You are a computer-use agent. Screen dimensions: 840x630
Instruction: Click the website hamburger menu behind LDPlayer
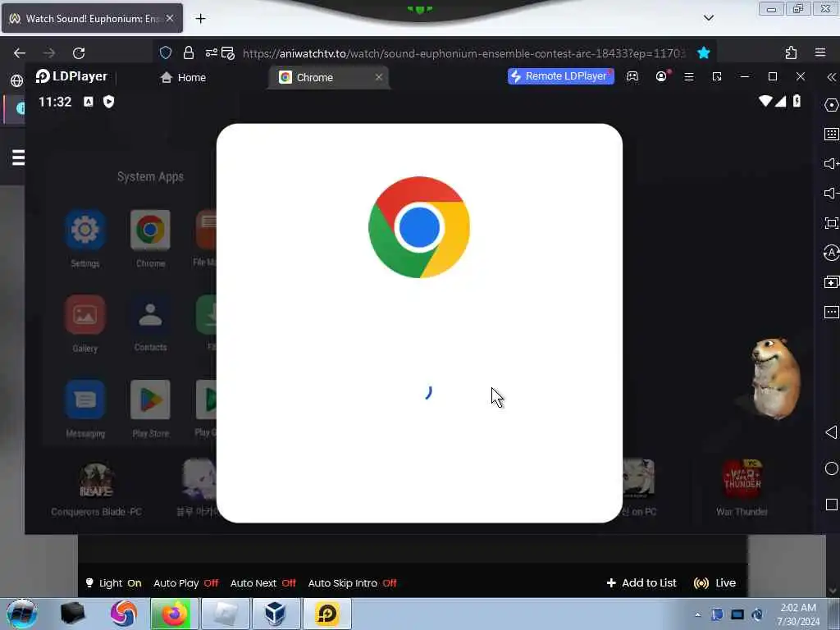point(18,157)
